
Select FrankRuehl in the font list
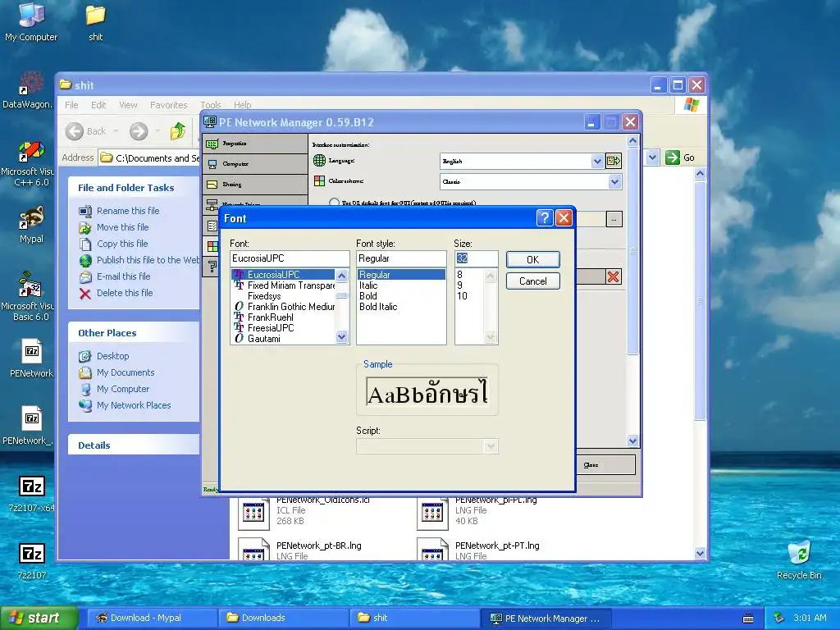click(283, 317)
